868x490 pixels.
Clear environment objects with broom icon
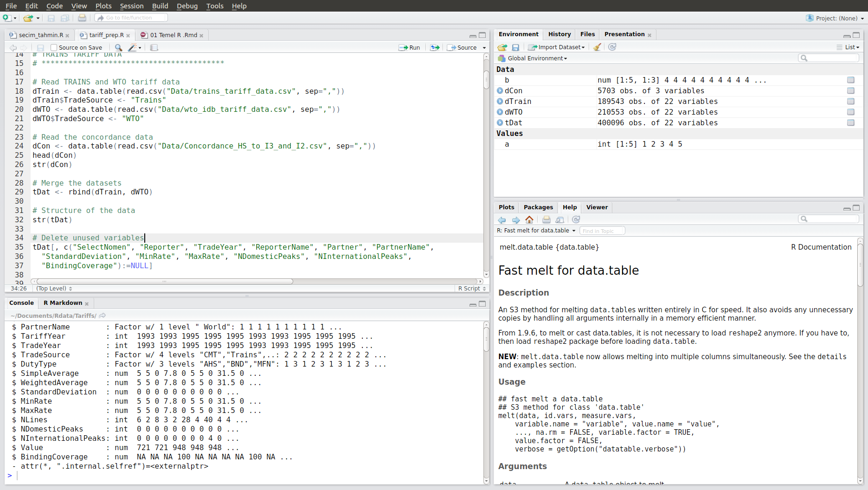click(598, 47)
